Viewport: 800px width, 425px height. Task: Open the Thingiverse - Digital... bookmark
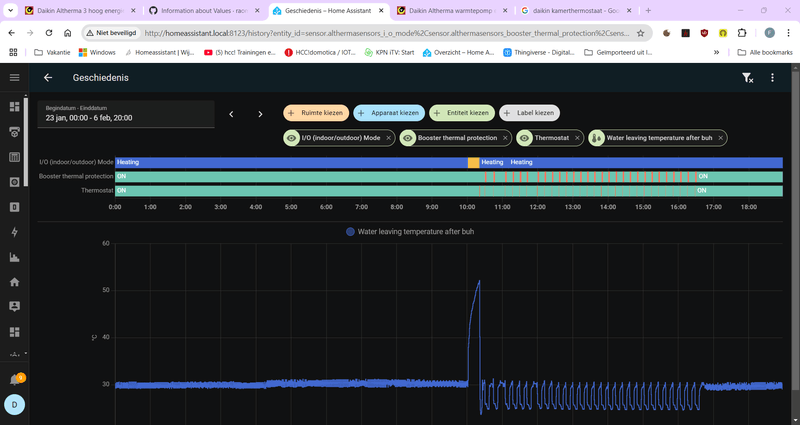(539, 52)
